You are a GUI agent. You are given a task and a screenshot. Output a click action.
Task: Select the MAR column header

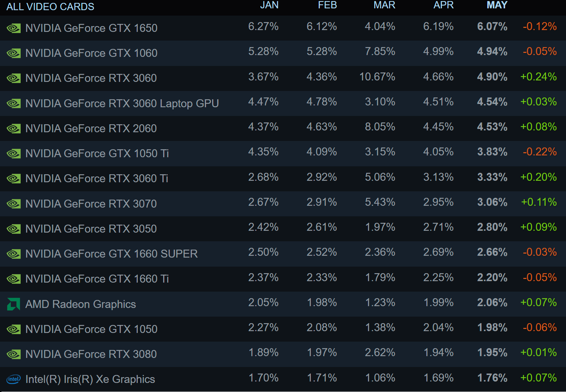point(384,5)
